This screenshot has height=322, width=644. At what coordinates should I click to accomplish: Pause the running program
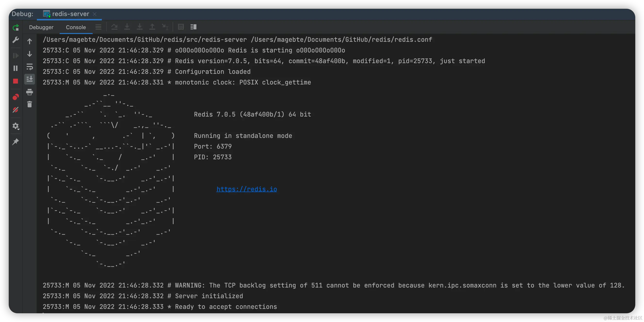pos(16,68)
